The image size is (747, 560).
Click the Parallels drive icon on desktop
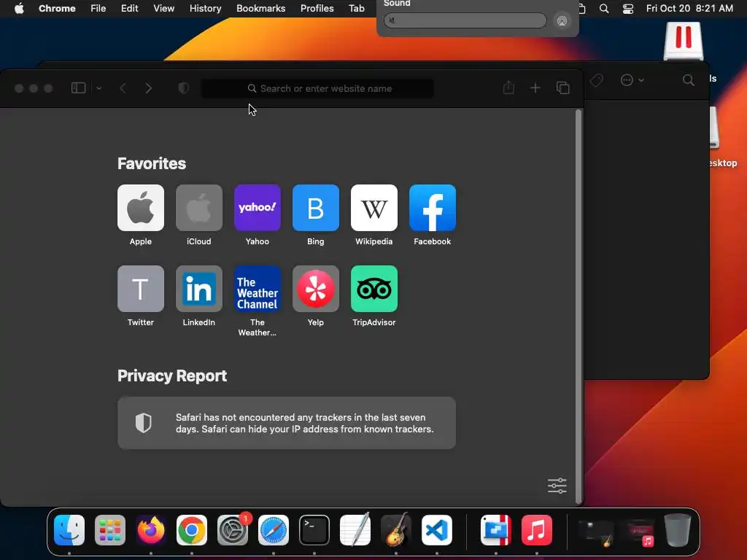(x=684, y=41)
